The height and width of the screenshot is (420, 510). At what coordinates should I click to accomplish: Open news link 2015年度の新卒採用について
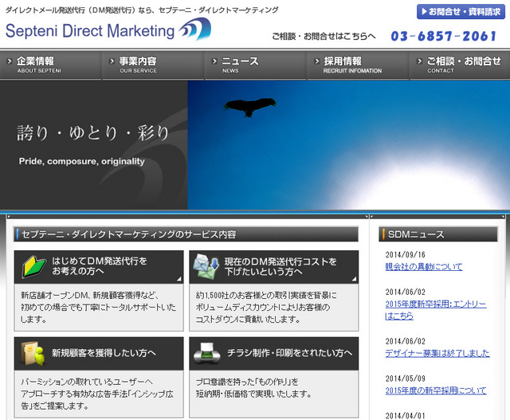pos(436,391)
